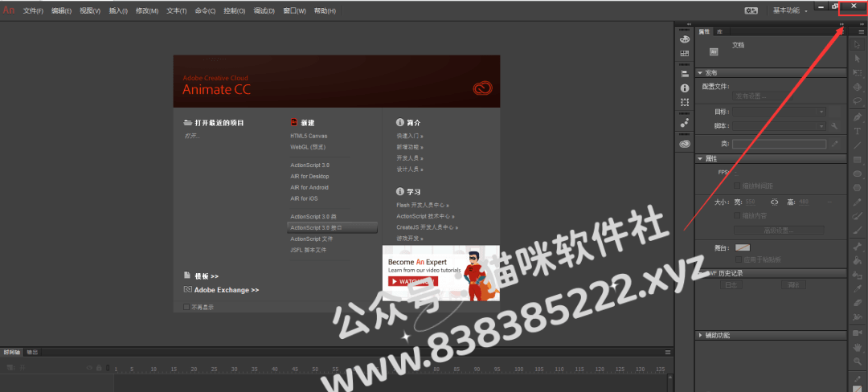
Task: Open the timeline panel options menu
Action: [668, 352]
